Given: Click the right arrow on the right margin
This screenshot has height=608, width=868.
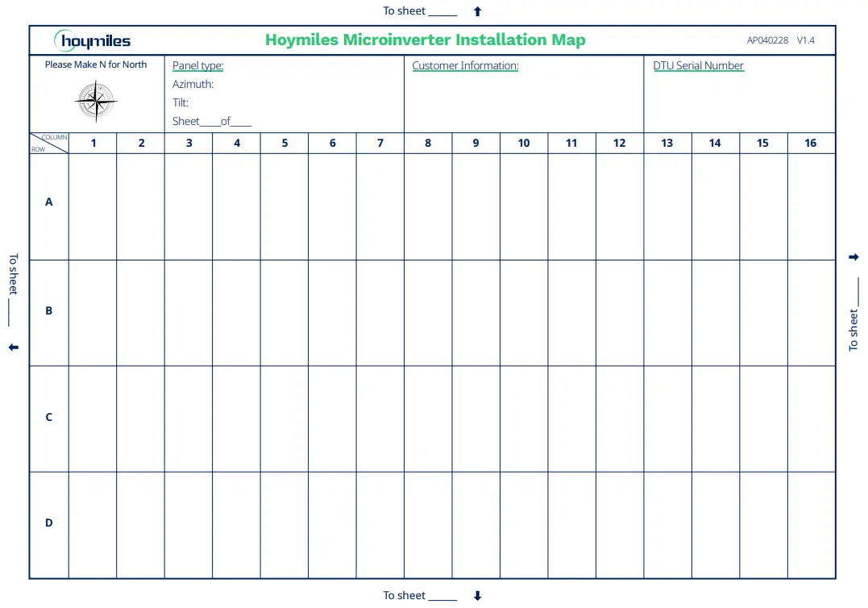Looking at the screenshot, I should coord(853,257).
